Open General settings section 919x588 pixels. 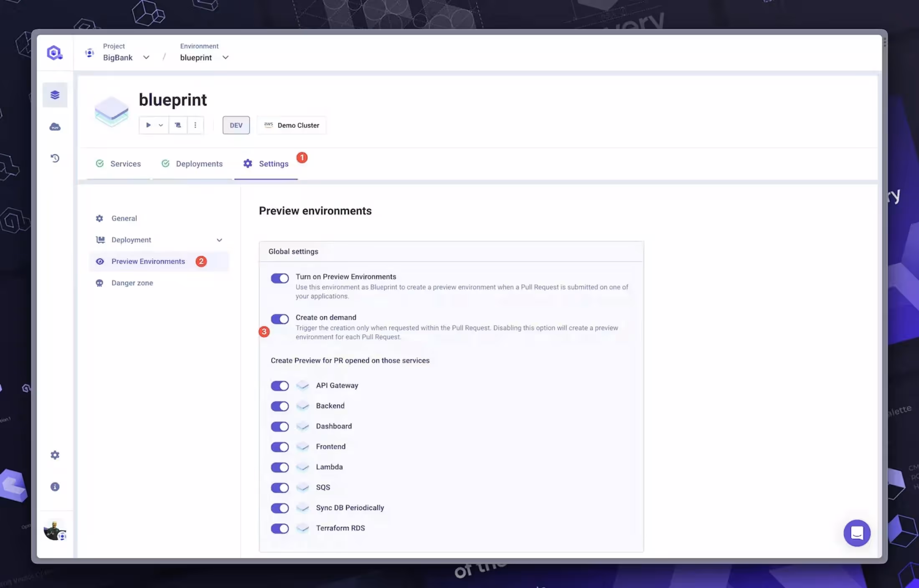click(x=159, y=218)
